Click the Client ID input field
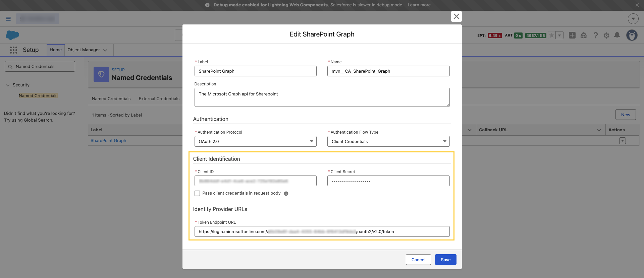 tap(256, 181)
